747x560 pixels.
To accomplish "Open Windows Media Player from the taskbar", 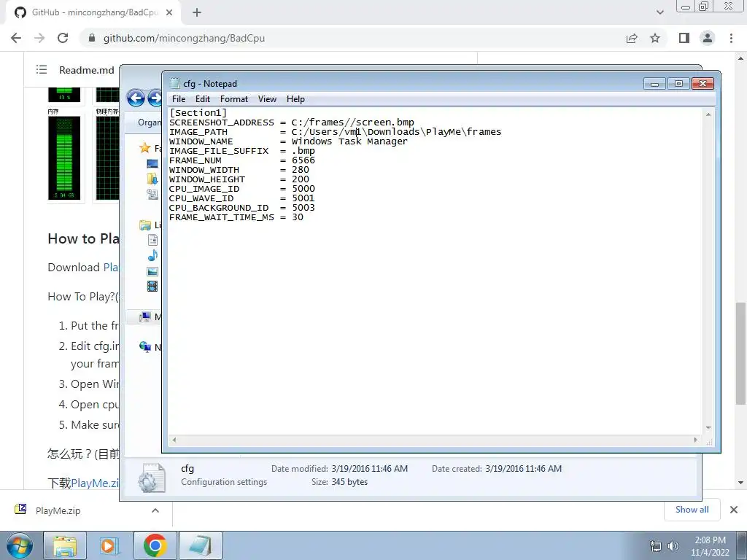I will [109, 545].
